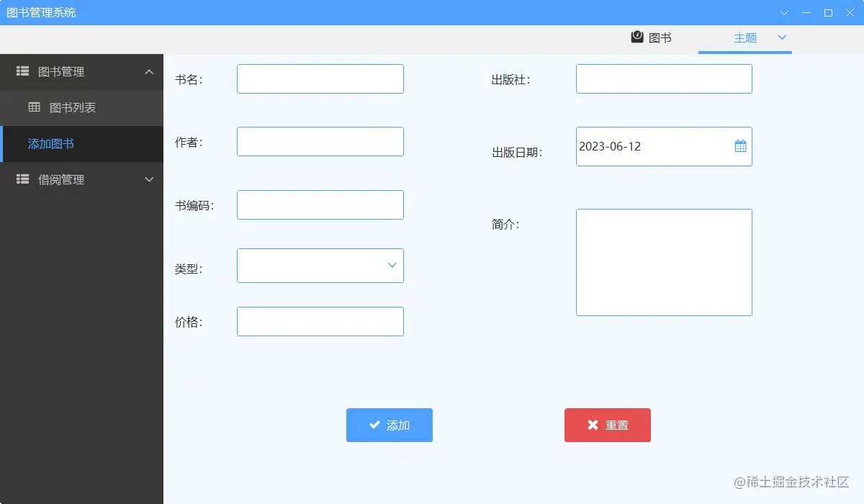Click the 借阅管理 sidebar icon
This screenshot has width=864, height=504.
(x=22, y=179)
